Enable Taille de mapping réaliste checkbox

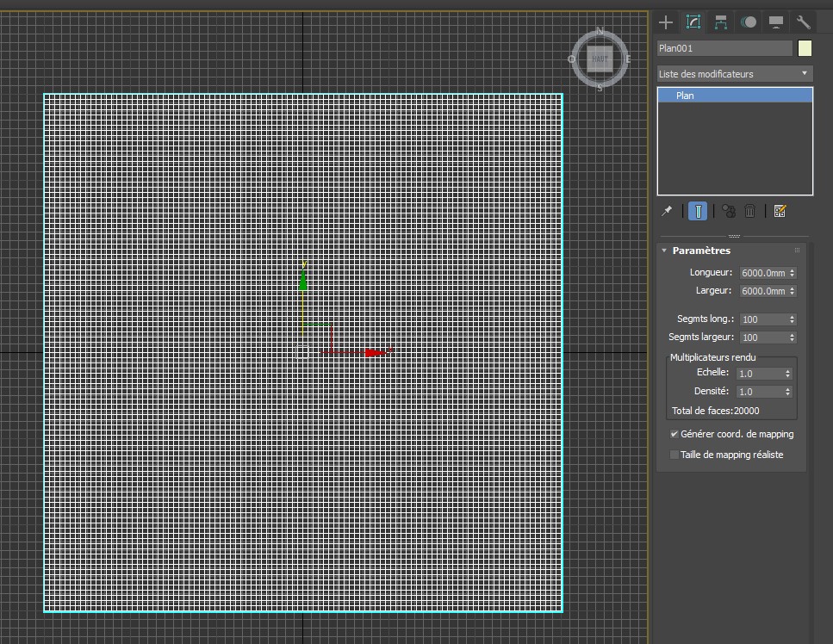pos(674,455)
